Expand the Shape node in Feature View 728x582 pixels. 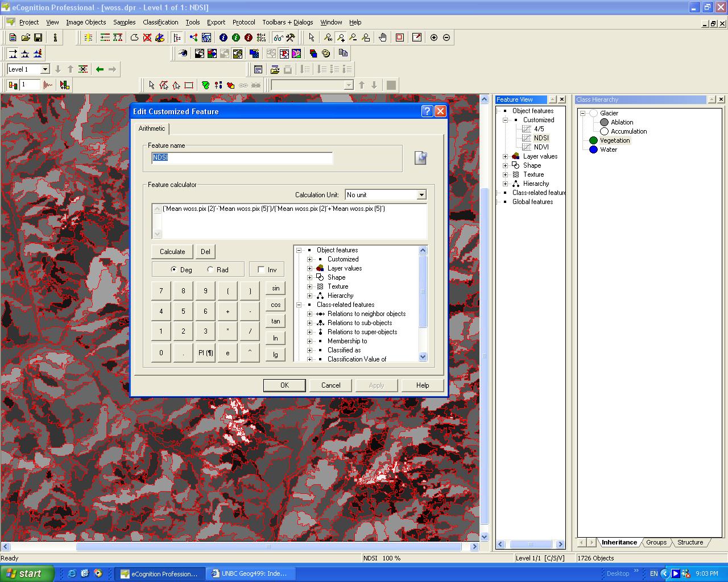coord(506,165)
